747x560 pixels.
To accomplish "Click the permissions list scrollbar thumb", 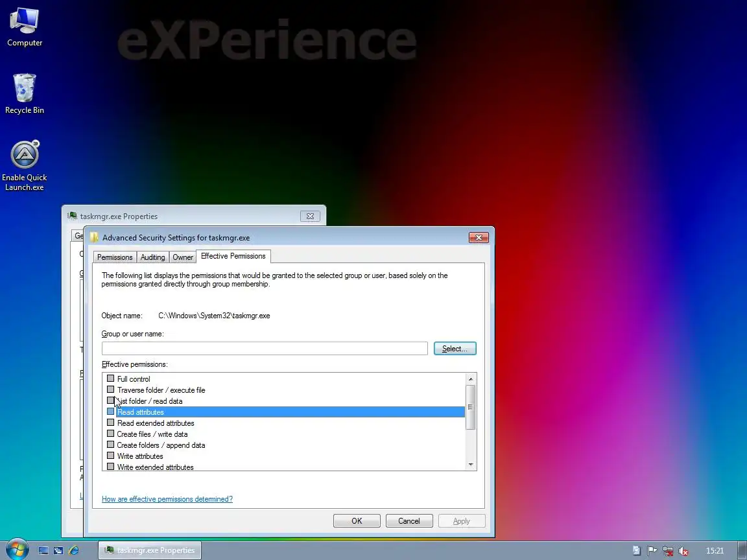I will 471,407.
